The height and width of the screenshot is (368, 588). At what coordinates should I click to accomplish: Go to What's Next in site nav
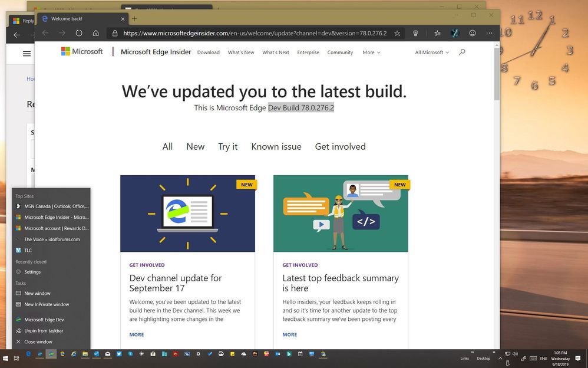coord(276,52)
